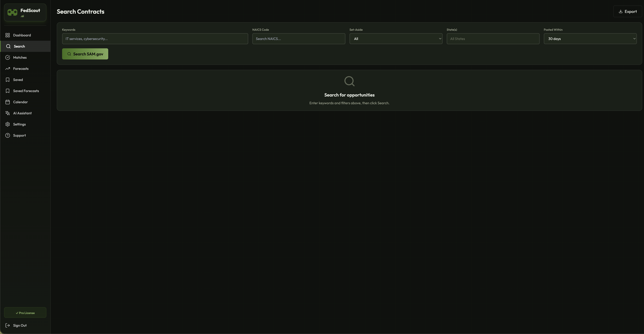Select the Search menu item

(19, 46)
